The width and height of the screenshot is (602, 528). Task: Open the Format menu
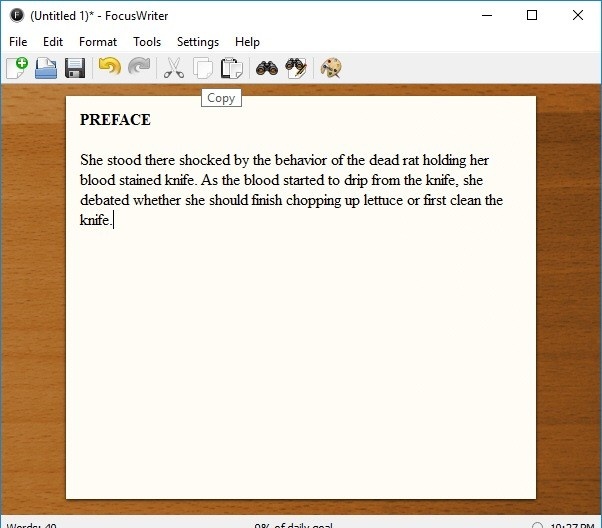click(x=98, y=41)
